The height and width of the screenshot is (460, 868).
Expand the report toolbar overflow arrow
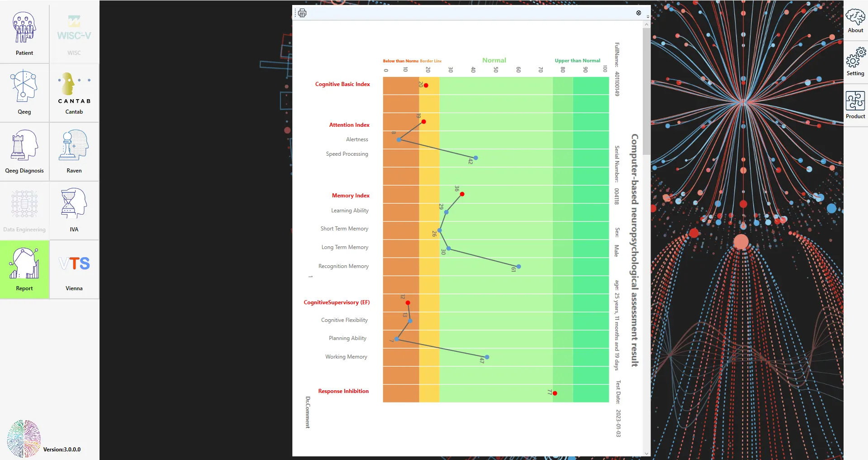pos(648,17)
